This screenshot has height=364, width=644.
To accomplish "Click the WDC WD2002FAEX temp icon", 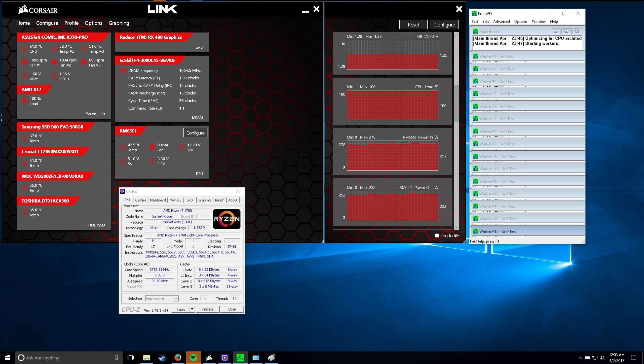I will [x=25, y=187].
